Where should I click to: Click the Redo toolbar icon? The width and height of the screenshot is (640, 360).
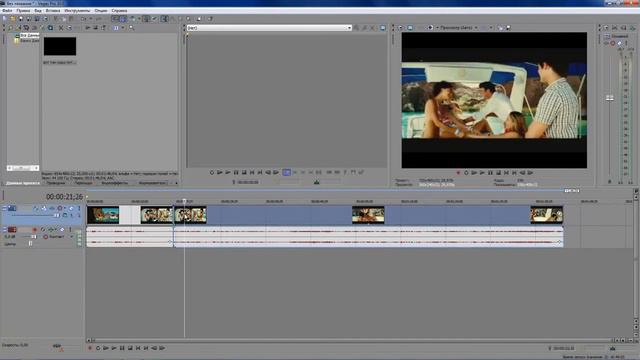click(x=98, y=19)
